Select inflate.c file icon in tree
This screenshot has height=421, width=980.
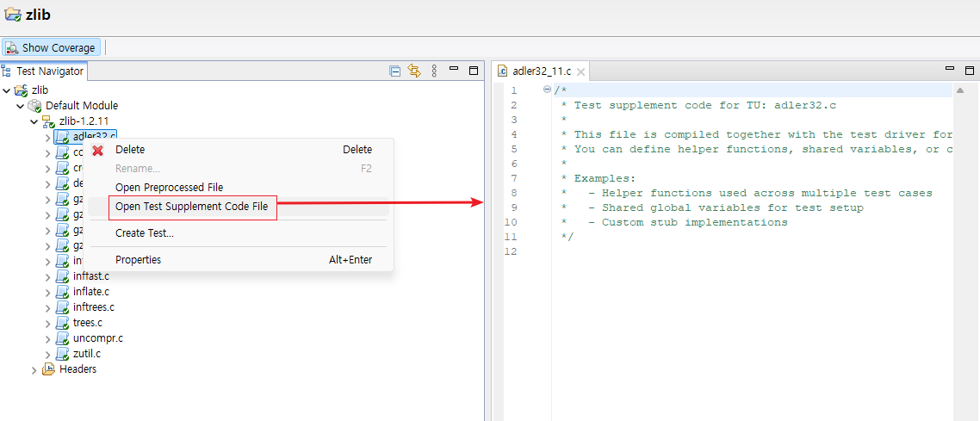(x=63, y=292)
